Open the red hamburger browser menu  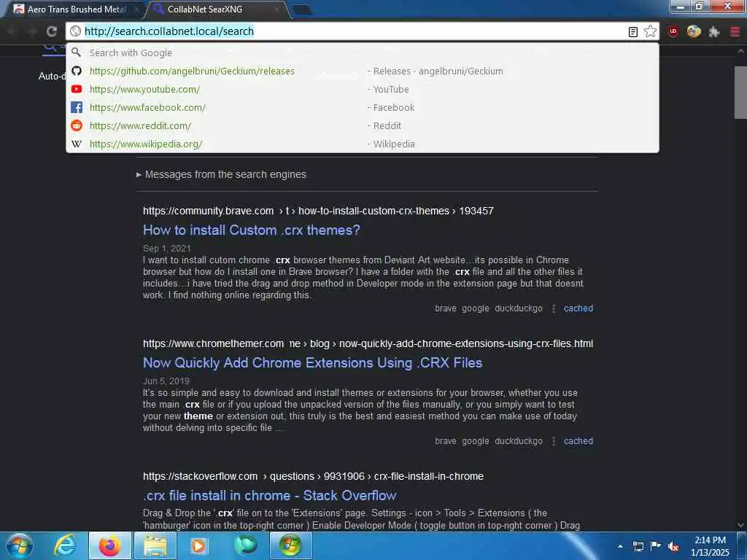(735, 32)
